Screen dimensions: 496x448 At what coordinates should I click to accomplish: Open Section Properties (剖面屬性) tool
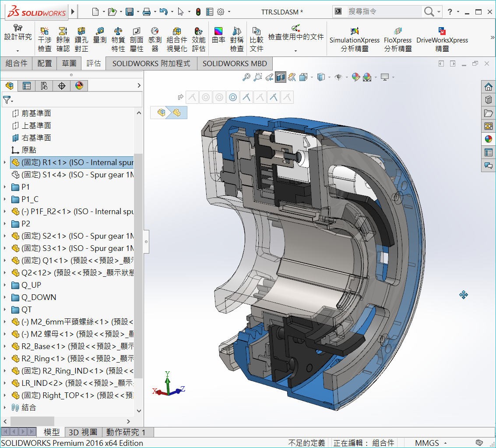(x=137, y=39)
